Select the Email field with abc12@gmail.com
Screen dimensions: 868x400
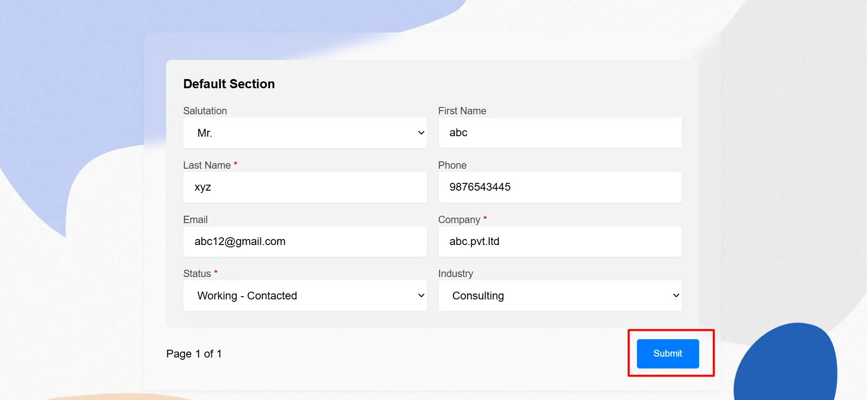click(x=304, y=242)
